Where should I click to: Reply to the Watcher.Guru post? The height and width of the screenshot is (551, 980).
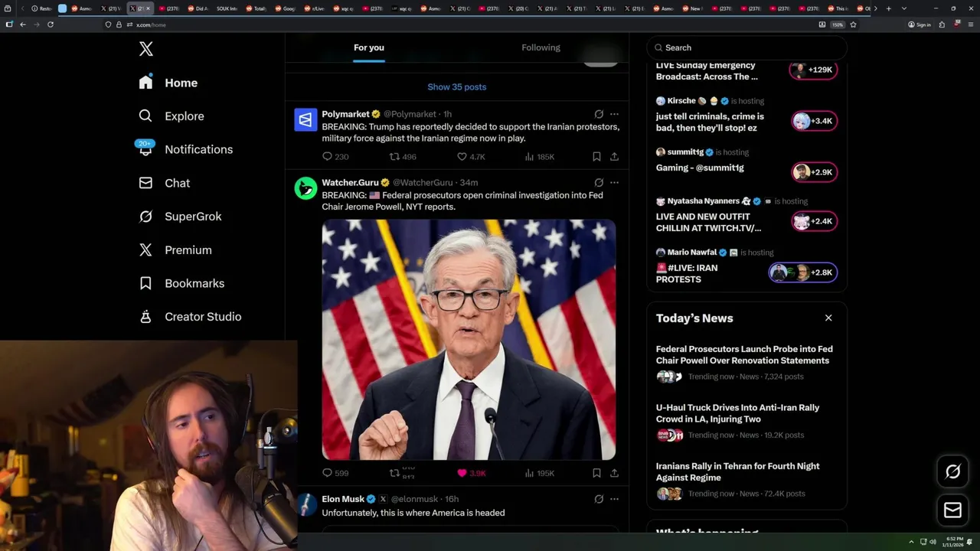coord(335,473)
